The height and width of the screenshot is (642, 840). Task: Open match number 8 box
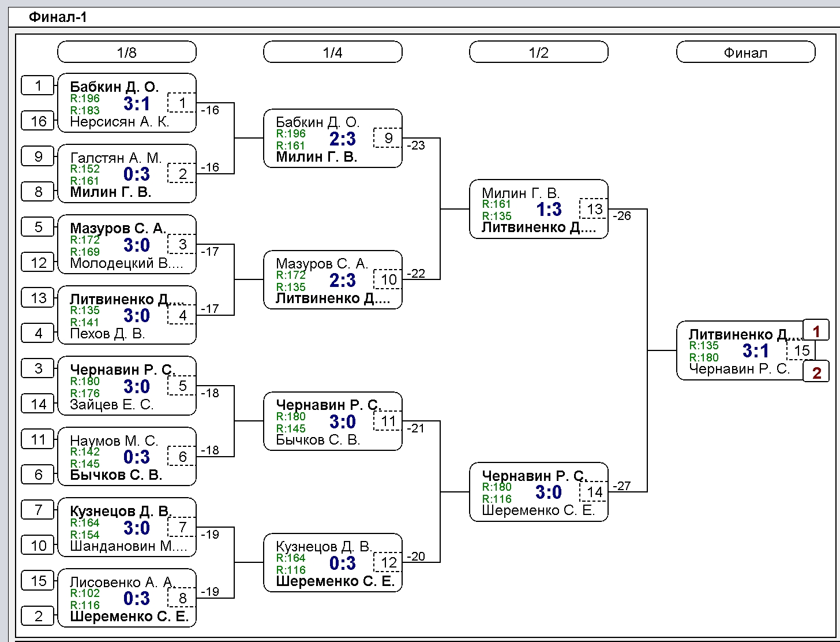pos(182,598)
